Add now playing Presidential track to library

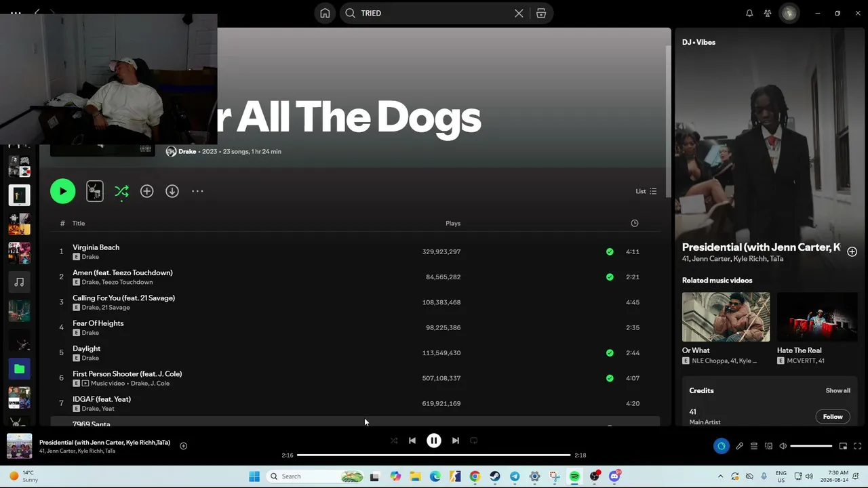(x=183, y=446)
